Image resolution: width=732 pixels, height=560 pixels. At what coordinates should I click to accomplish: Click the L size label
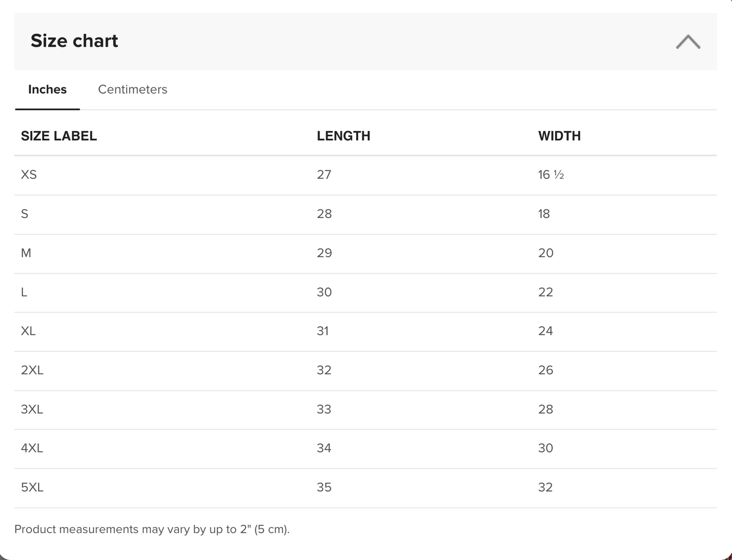point(24,292)
